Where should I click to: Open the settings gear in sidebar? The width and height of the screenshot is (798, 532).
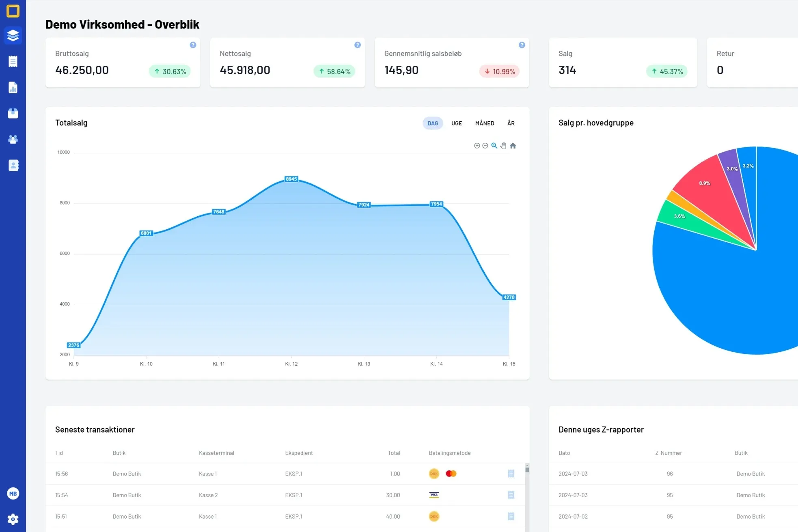13,519
